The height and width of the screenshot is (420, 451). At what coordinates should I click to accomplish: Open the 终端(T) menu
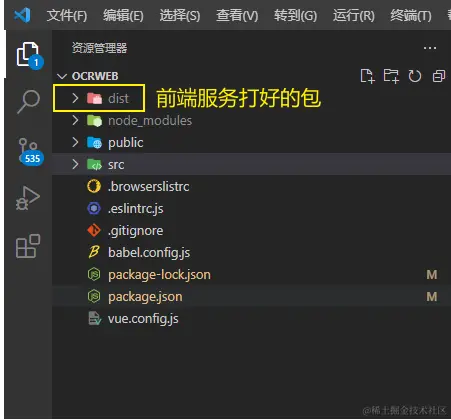pyautogui.click(x=411, y=15)
